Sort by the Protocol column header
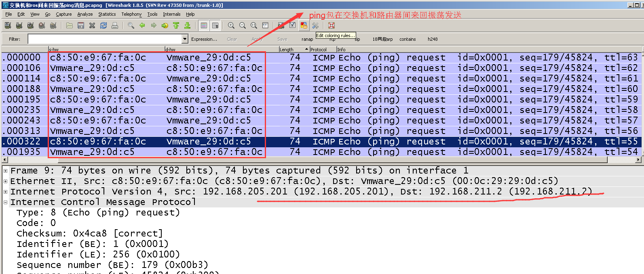The height and width of the screenshot is (274, 644). coord(323,49)
